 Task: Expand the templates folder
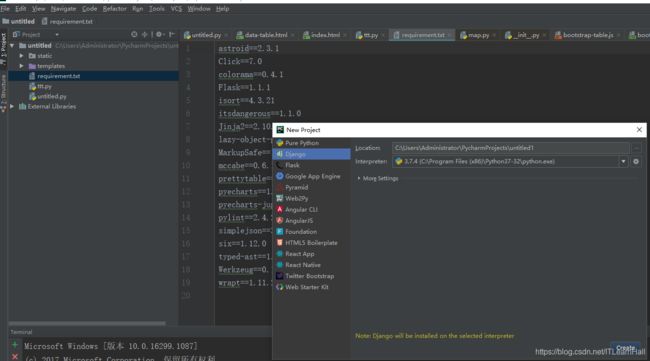[x=22, y=66]
